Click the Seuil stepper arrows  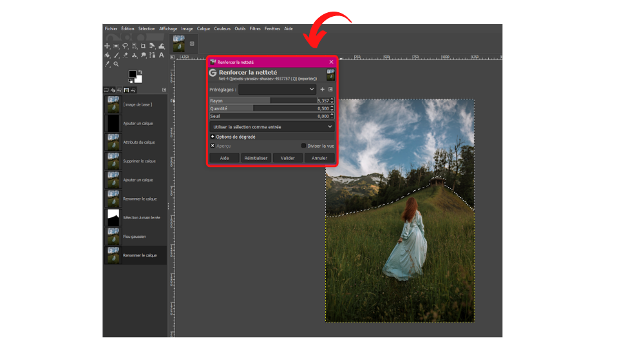[x=332, y=116]
